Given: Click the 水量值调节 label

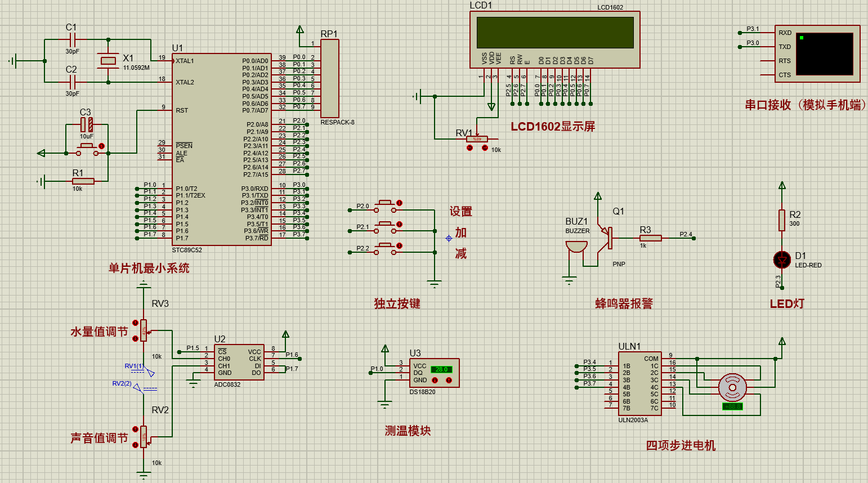Looking at the screenshot, I should tap(100, 332).
